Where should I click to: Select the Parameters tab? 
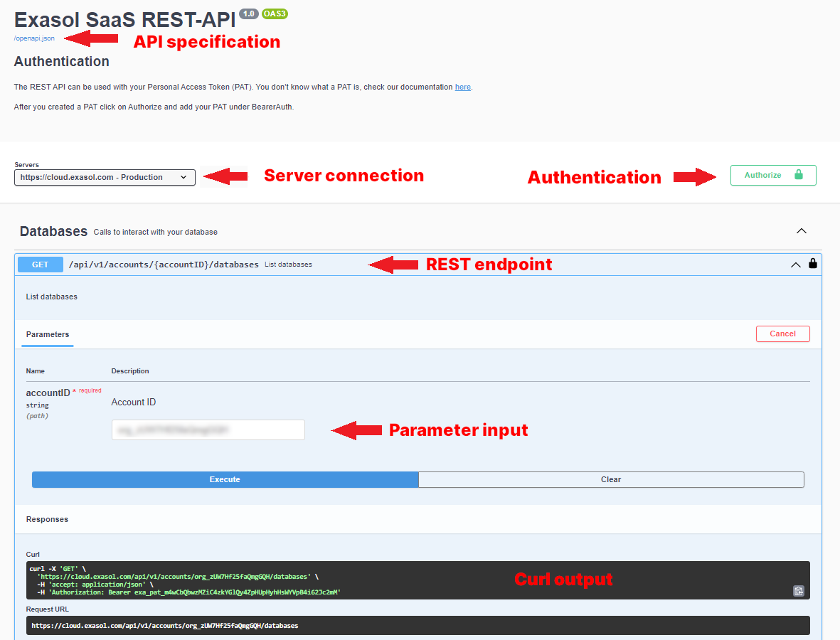pos(48,334)
